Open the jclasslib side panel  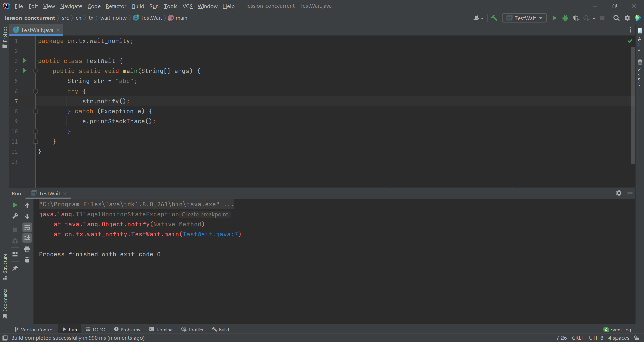pyautogui.click(x=639, y=39)
